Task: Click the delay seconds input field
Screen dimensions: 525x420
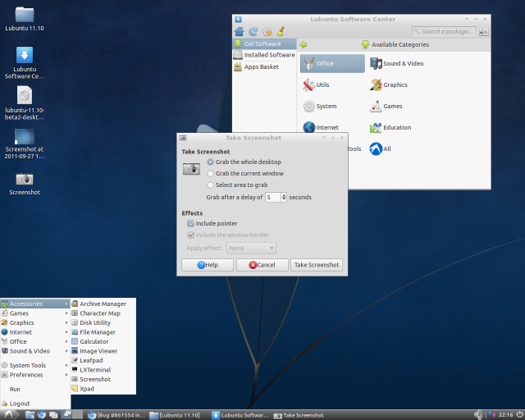Action: (273, 197)
